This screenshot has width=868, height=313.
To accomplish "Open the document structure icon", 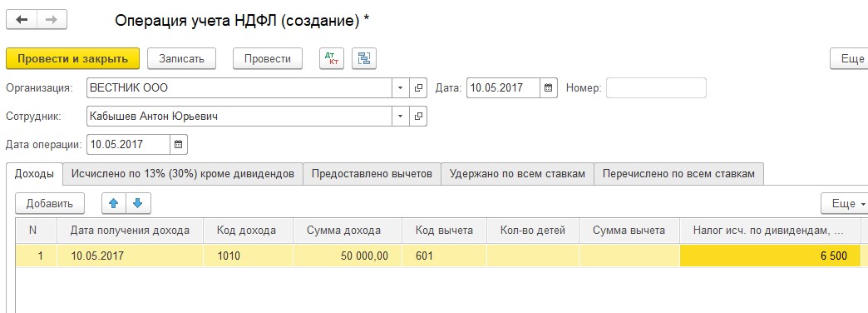I will (x=363, y=59).
